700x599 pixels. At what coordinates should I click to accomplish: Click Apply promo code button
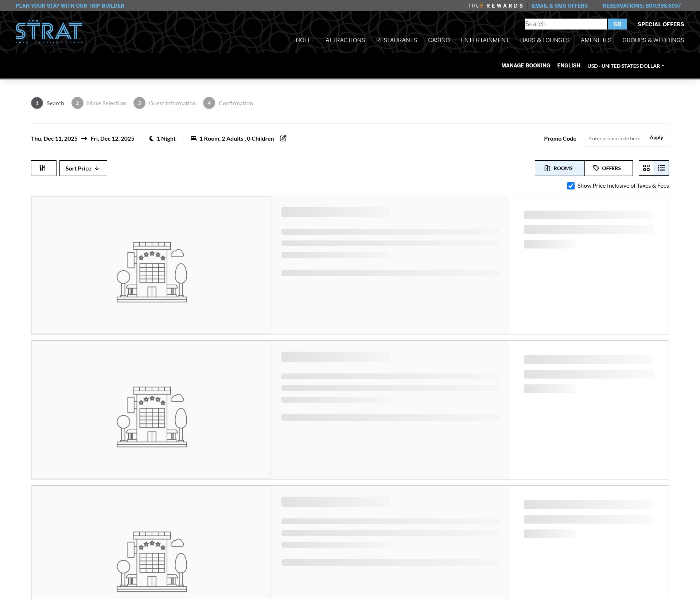tap(656, 138)
